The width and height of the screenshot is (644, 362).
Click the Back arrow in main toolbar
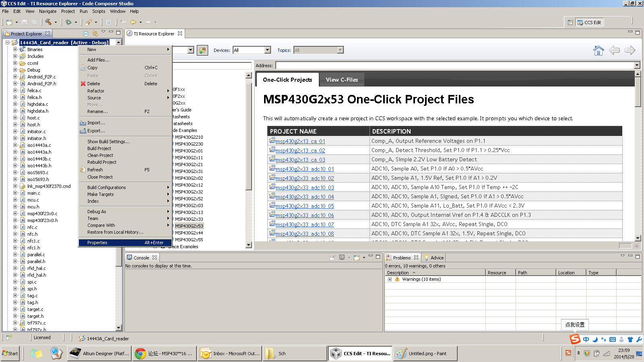133,23
